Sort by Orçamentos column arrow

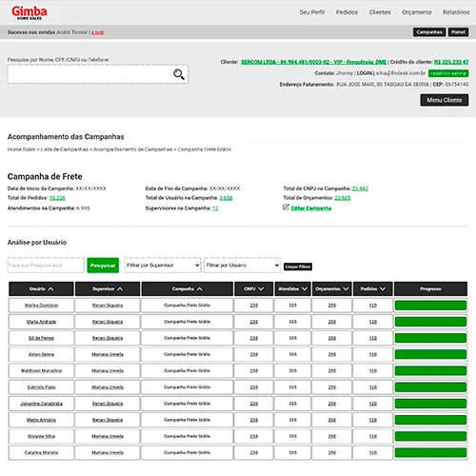pyautogui.click(x=346, y=288)
